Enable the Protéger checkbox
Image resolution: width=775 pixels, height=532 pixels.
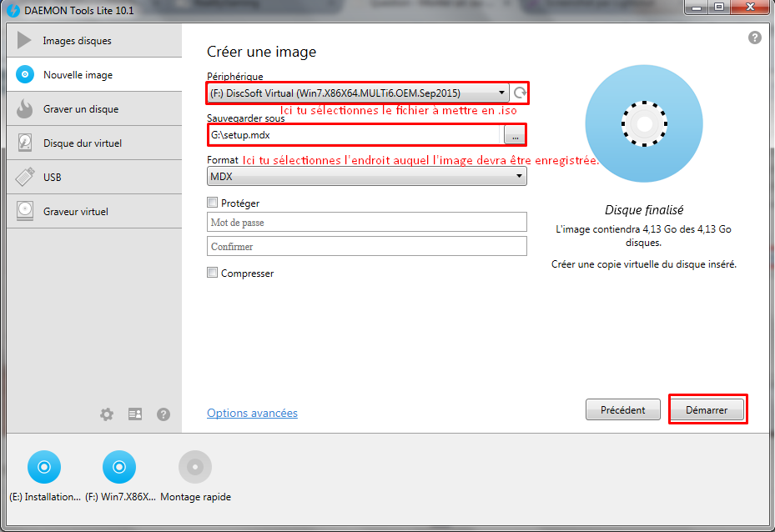[213, 203]
